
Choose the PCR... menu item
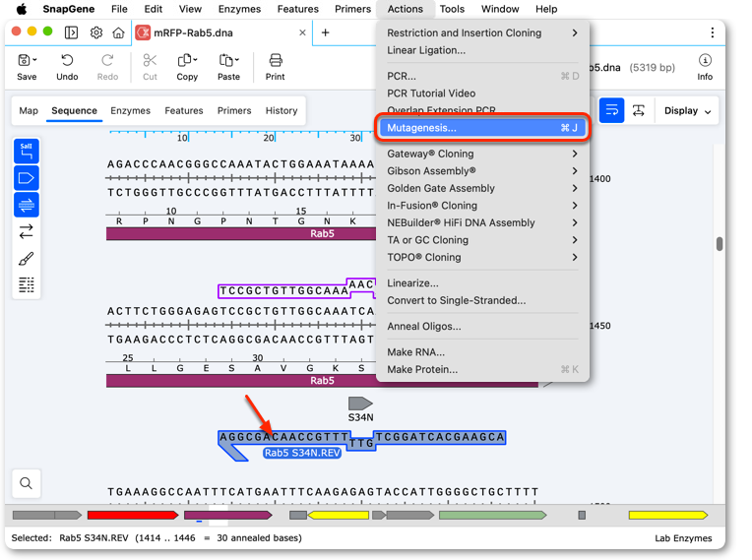tap(482, 76)
